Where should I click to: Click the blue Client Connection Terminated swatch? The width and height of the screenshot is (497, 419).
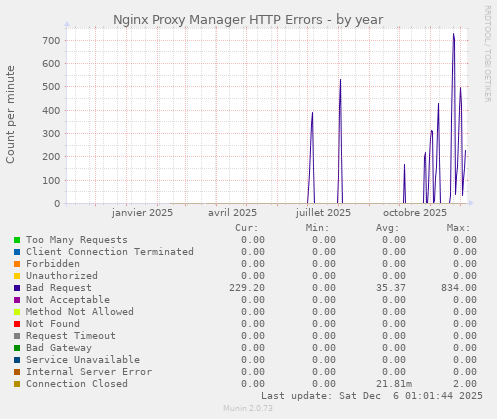tap(17, 252)
